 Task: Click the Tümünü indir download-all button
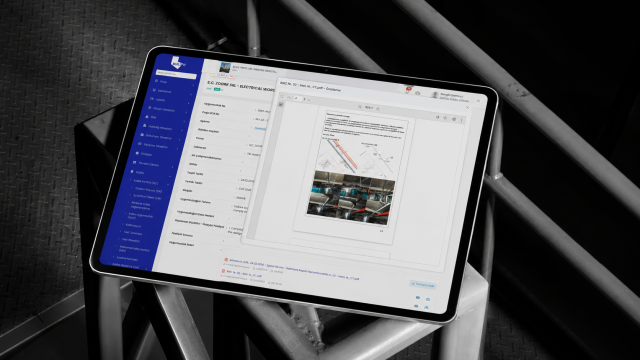tap(423, 284)
